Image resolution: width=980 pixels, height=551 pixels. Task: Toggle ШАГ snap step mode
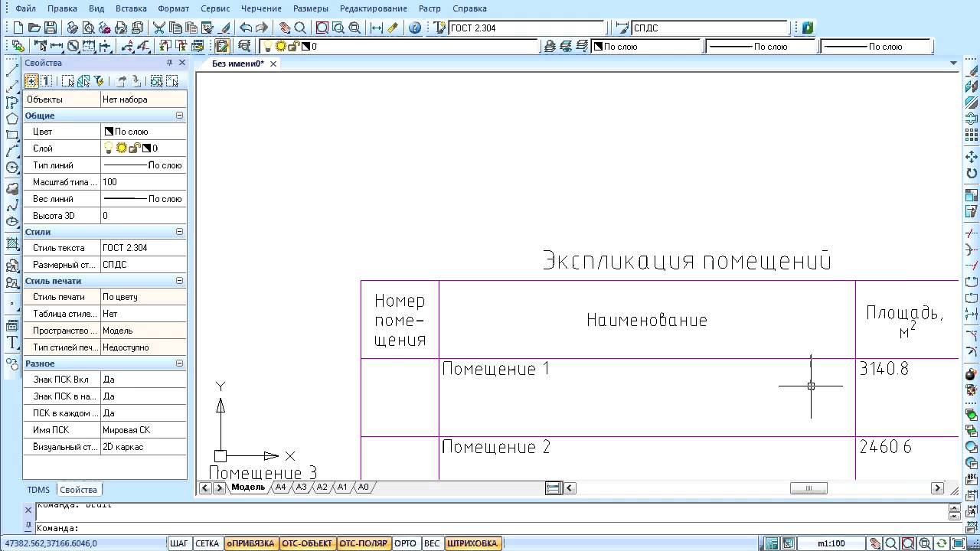tap(179, 543)
